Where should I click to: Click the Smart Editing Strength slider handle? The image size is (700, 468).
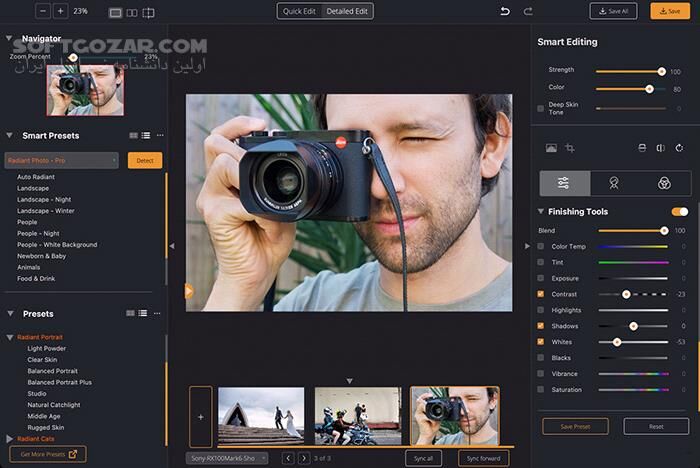[661, 71]
